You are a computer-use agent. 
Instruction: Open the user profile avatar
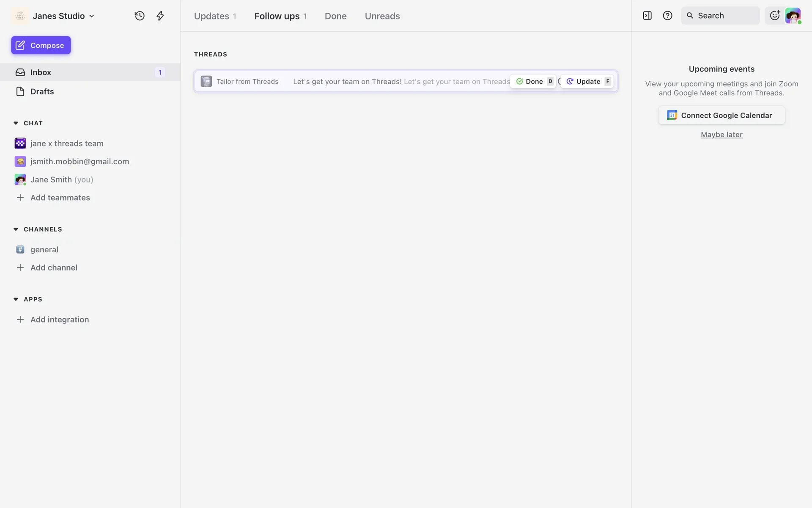coord(793,16)
